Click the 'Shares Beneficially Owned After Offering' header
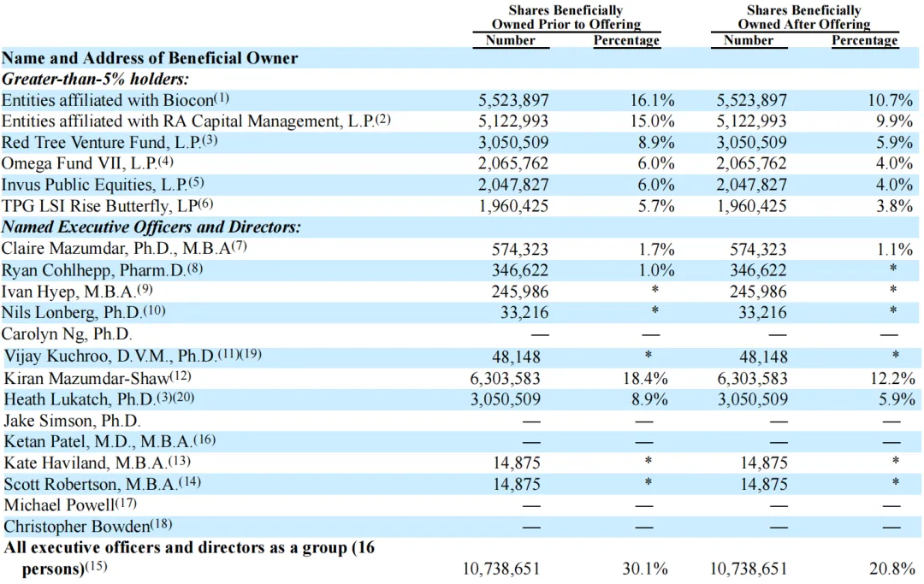 (803, 17)
